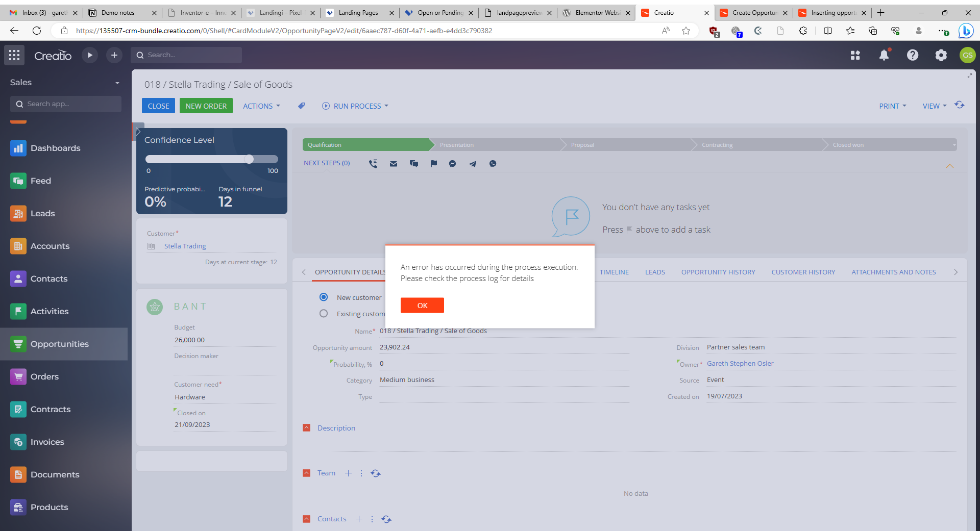
Task: Collapse the next steps panel arrow
Action: (950, 166)
